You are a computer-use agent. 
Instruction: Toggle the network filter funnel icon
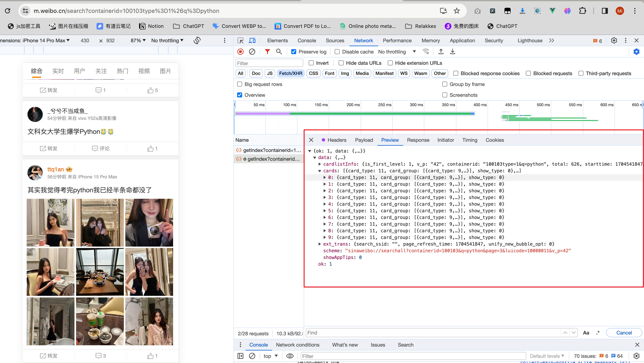click(x=267, y=52)
